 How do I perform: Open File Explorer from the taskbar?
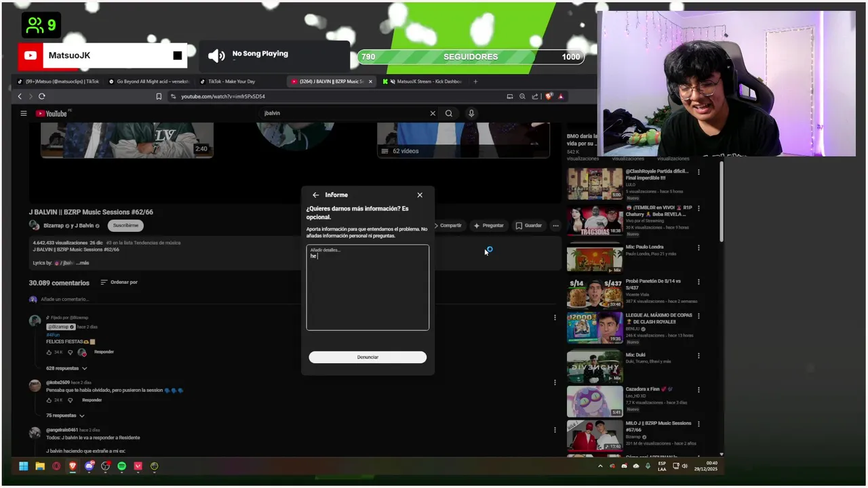(x=40, y=466)
